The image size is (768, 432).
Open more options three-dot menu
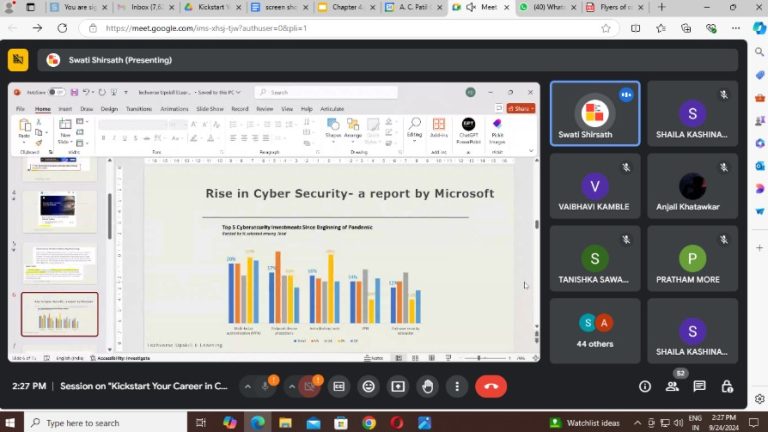[457, 386]
